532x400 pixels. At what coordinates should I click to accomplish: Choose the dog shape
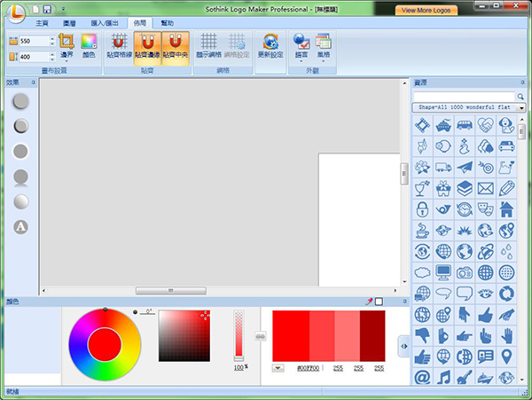506,126
